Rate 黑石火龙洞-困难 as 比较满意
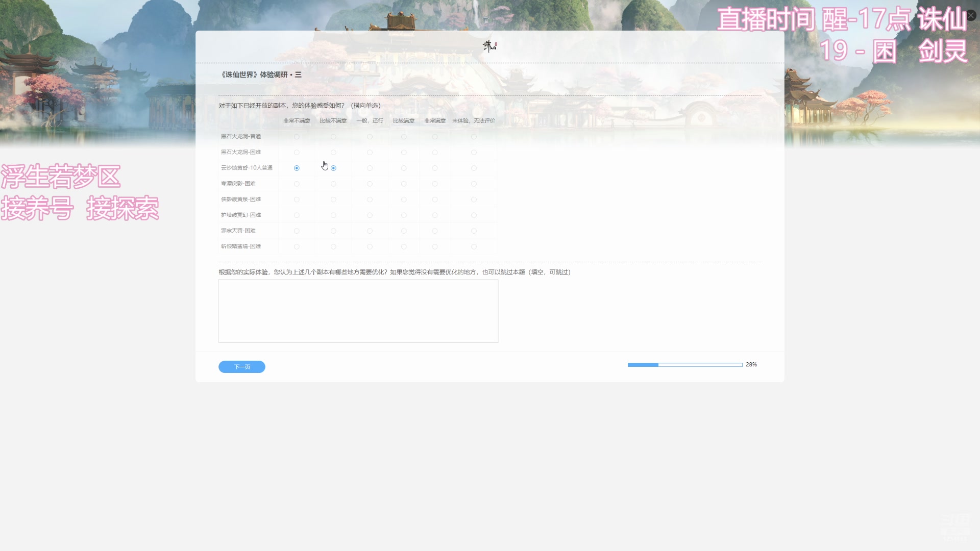 [404, 153]
